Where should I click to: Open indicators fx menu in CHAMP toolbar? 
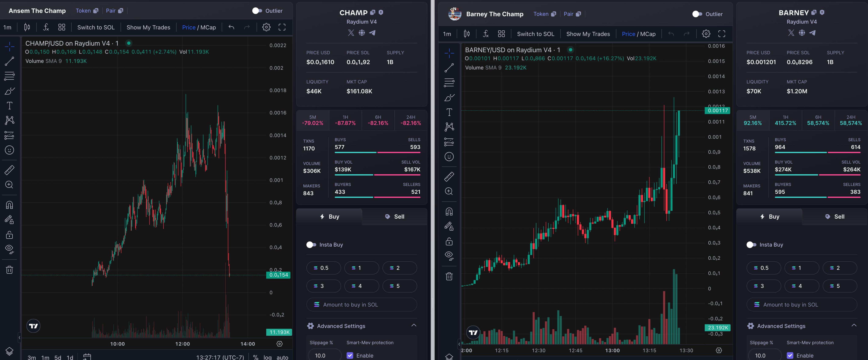click(x=46, y=27)
